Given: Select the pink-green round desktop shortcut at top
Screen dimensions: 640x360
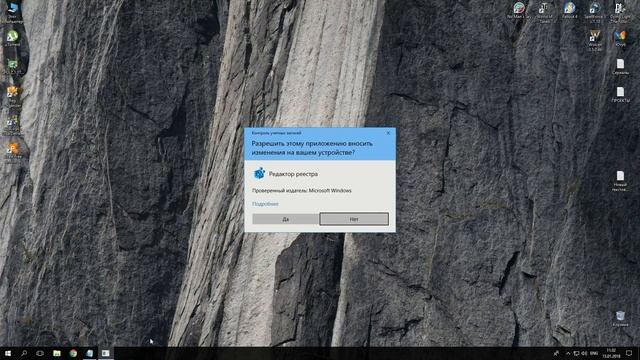Looking at the screenshot, I should tap(519, 10).
